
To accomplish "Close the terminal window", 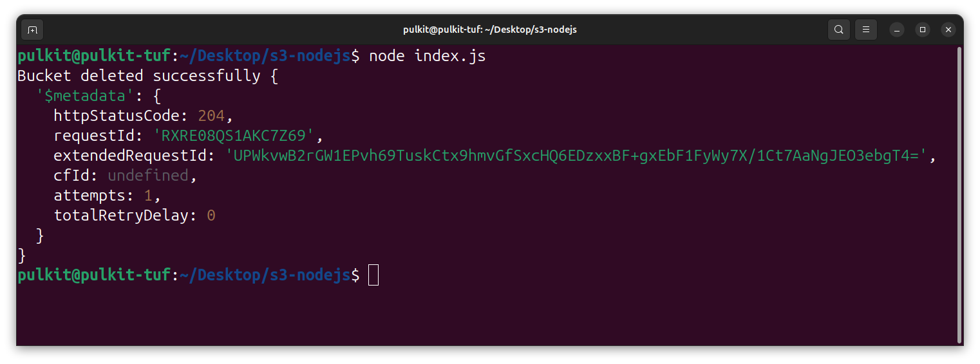I will coord(948,30).
